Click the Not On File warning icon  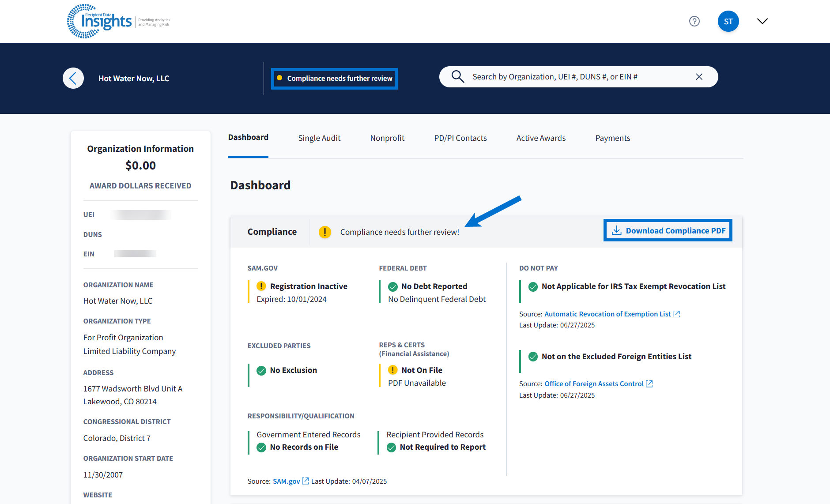393,370
